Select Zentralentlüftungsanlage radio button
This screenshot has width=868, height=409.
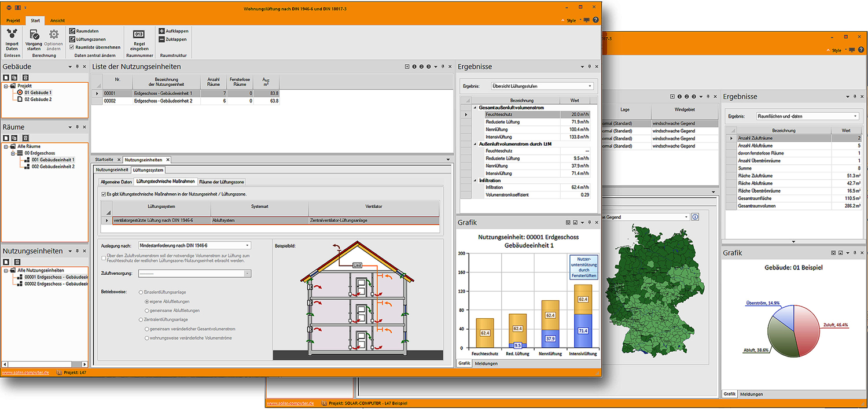[141, 319]
